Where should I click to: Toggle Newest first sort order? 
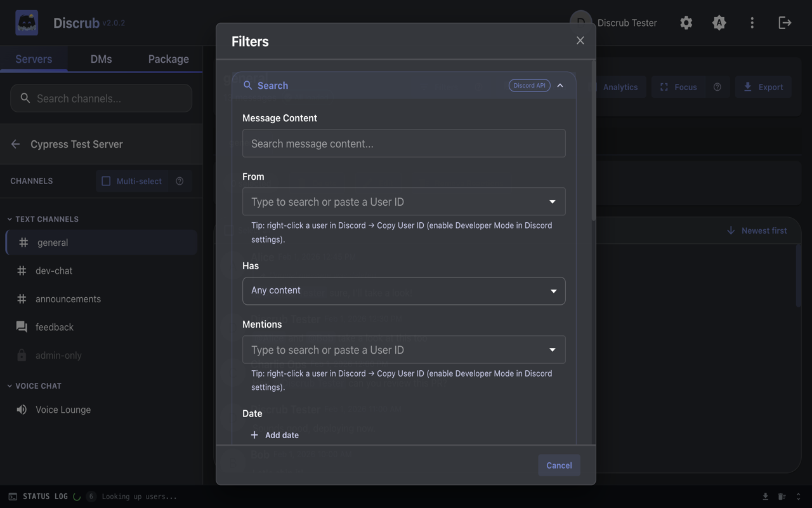(757, 231)
